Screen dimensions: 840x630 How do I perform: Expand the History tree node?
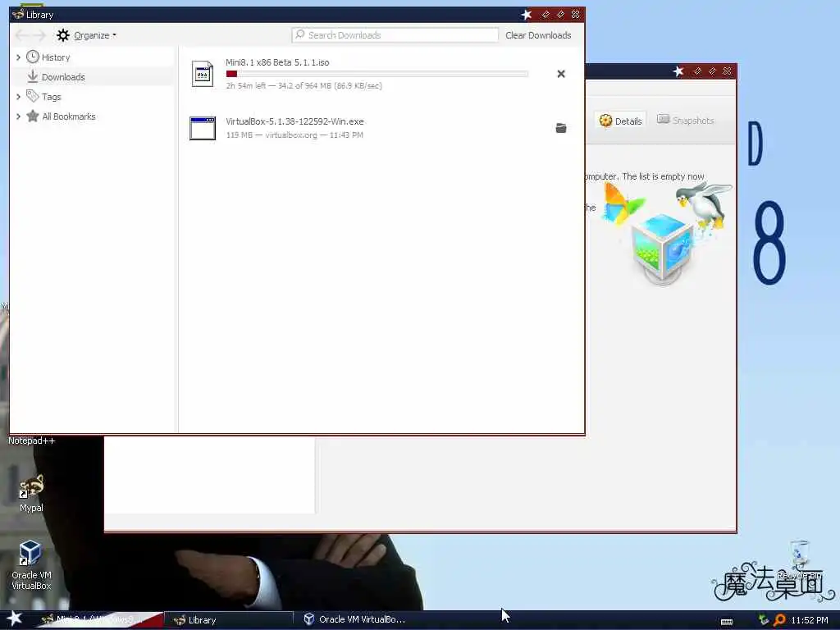[18, 57]
